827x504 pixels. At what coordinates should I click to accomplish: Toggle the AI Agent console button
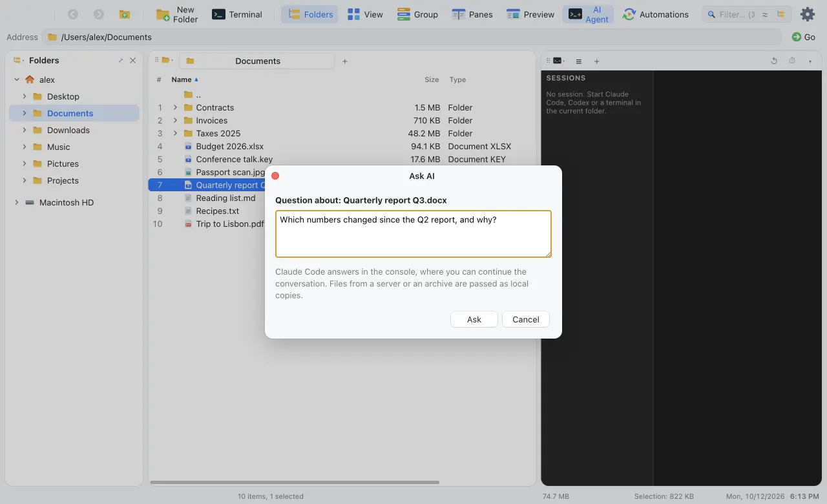click(x=589, y=14)
